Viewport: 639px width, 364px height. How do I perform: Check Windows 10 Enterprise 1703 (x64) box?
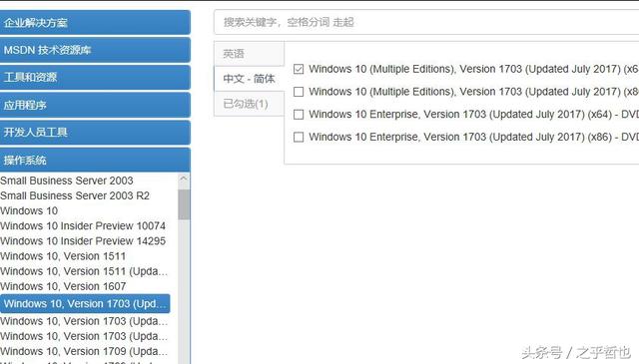coord(299,115)
